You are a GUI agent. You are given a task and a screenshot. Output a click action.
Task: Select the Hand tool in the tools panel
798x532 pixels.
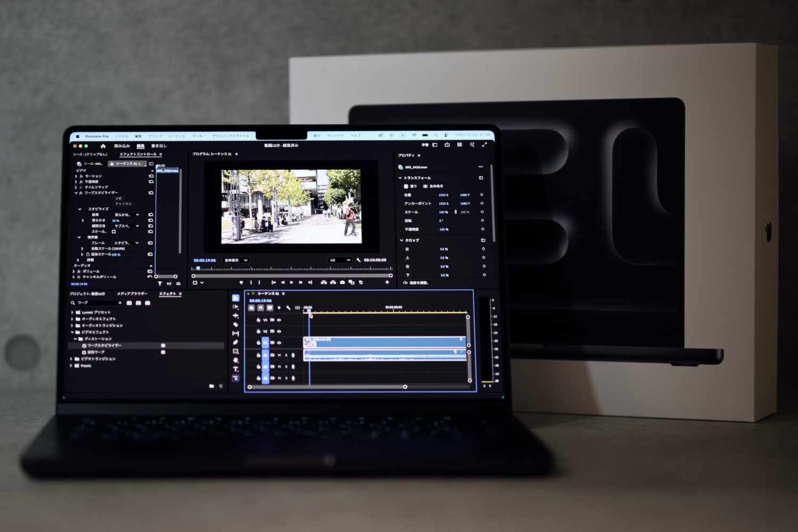(236, 360)
